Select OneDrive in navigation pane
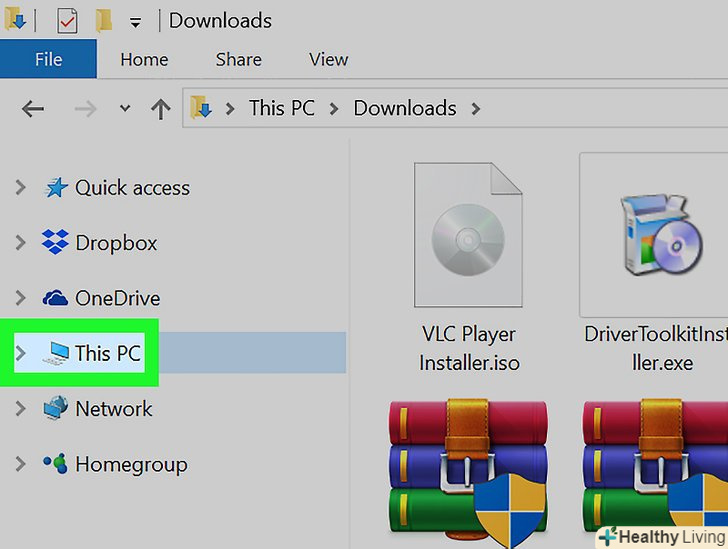This screenshot has height=549, width=728. (117, 298)
